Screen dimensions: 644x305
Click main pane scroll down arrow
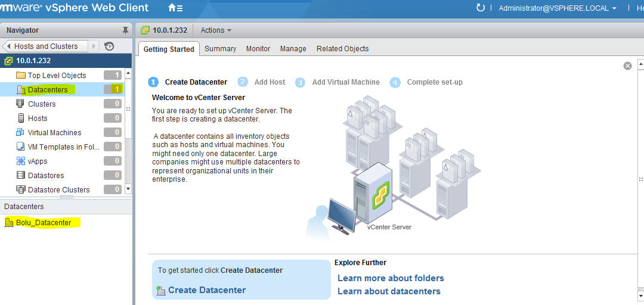point(640,295)
